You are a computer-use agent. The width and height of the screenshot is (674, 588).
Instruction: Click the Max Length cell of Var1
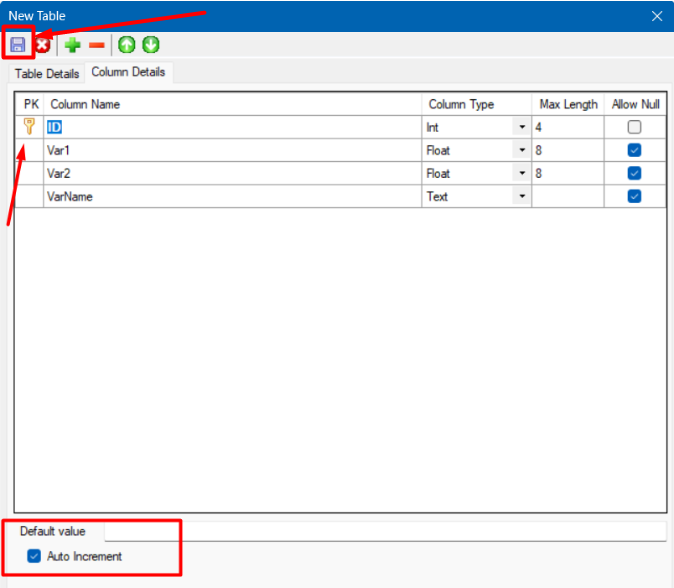(x=566, y=150)
